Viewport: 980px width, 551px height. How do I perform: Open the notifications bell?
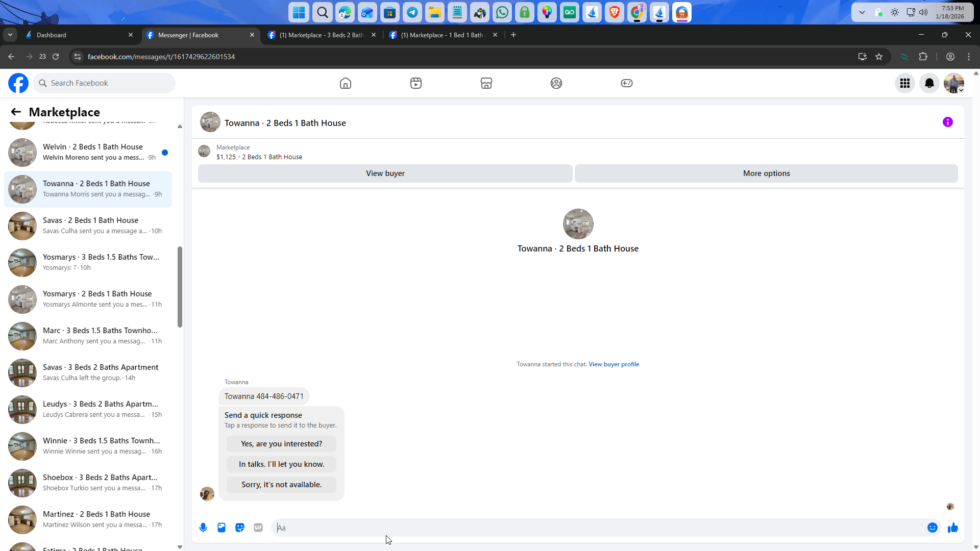pos(929,83)
